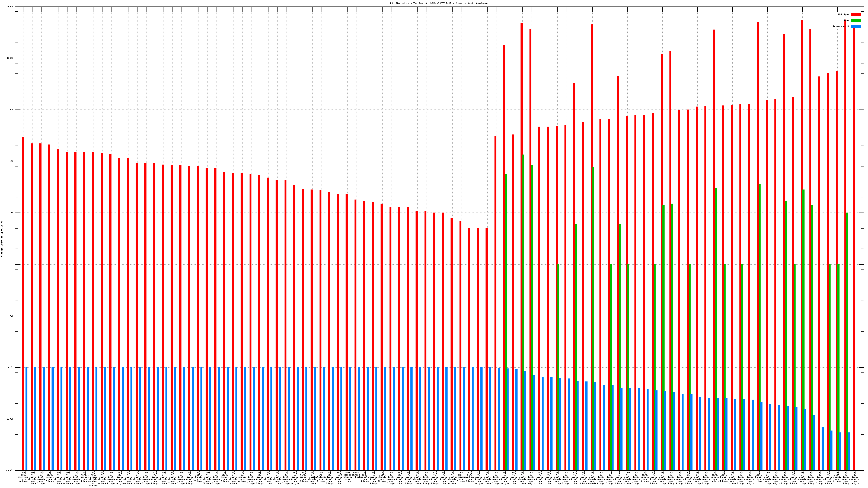Click the 0.0001 y-axis tick label
Image resolution: width=868 pixels, height=488 pixels.
pos(10,470)
